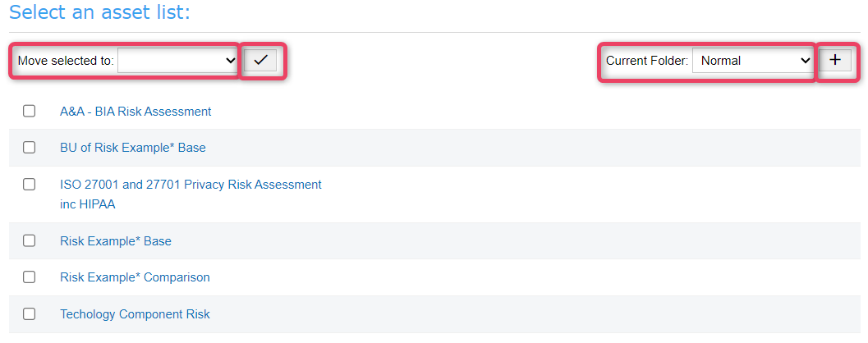
Task: Open Risk Example* Base asset list
Action: pos(116,241)
